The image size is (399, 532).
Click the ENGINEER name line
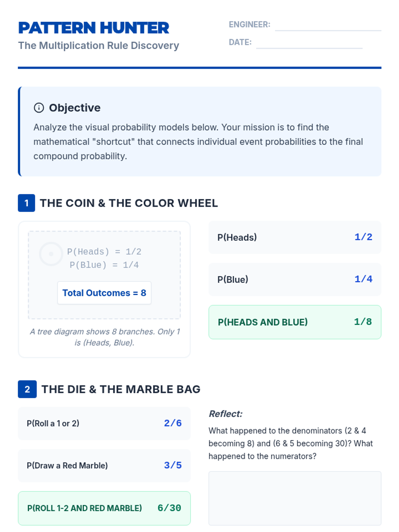point(328,30)
